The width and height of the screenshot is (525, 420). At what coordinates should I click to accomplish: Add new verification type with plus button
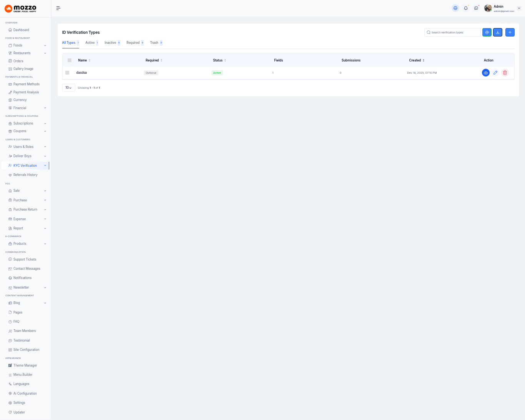click(510, 32)
